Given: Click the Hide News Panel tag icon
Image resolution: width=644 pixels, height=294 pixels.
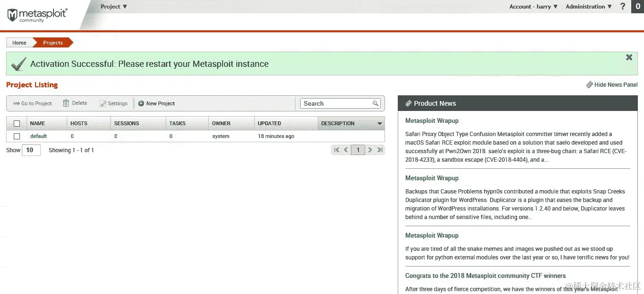Looking at the screenshot, I should tap(590, 84).
